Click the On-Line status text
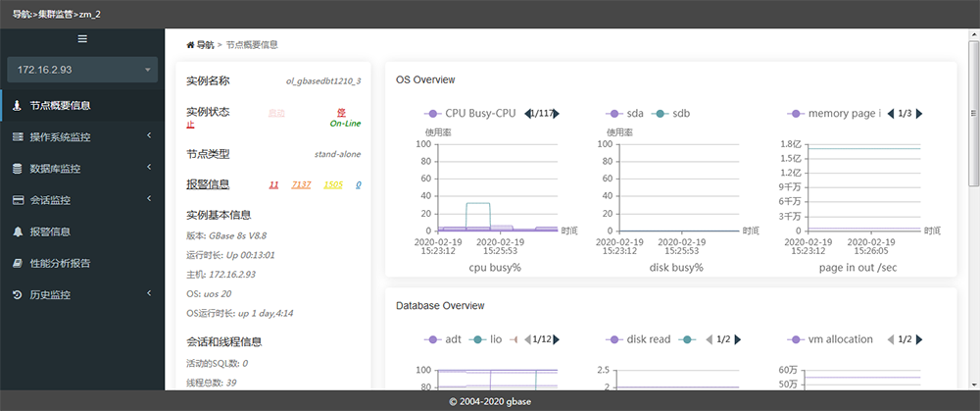Image resolution: width=980 pixels, height=411 pixels. coord(346,124)
